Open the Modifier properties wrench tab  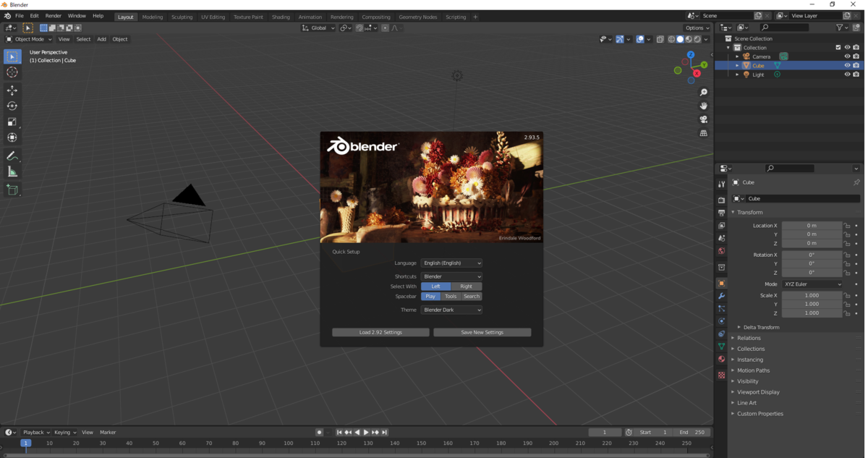[x=721, y=296]
